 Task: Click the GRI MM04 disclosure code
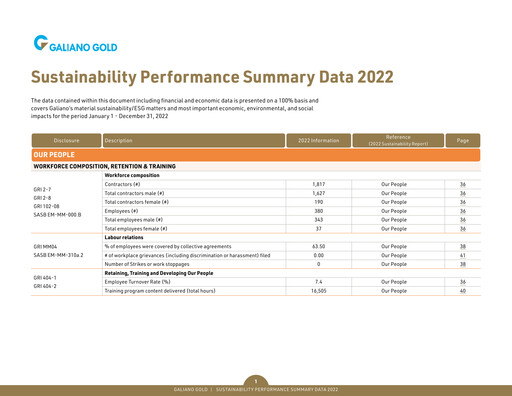45,247
